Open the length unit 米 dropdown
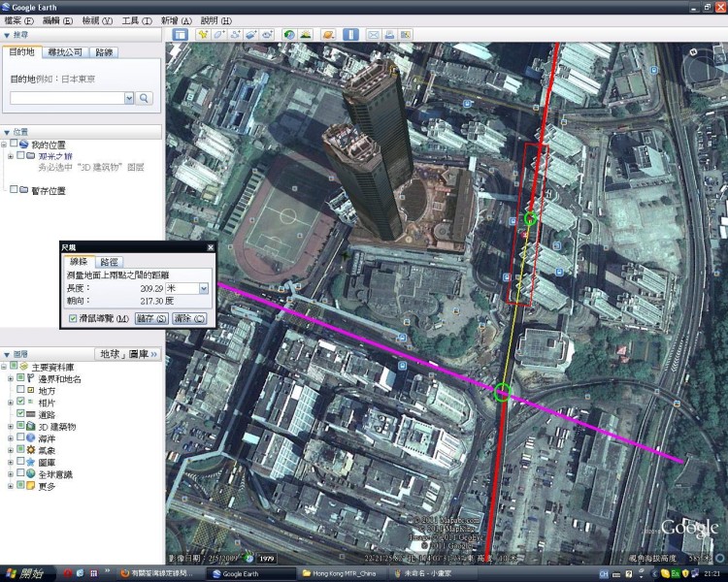Viewport: 728px width, 582px height. pos(203,288)
